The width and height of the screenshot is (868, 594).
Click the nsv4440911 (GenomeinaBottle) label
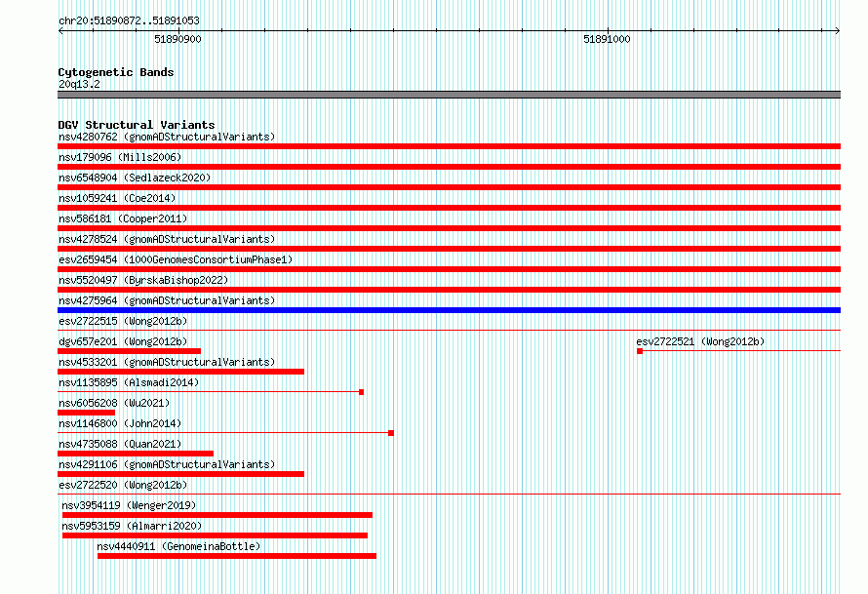pyautogui.click(x=178, y=546)
